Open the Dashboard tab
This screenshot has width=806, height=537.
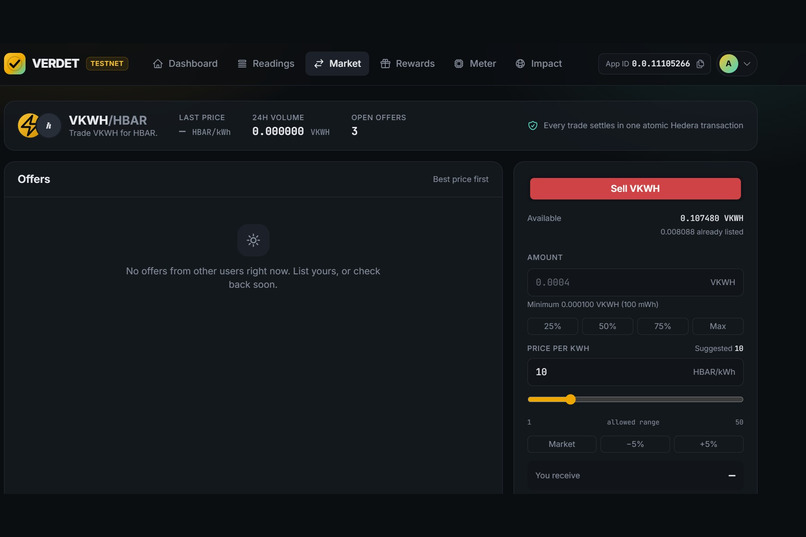coord(186,64)
